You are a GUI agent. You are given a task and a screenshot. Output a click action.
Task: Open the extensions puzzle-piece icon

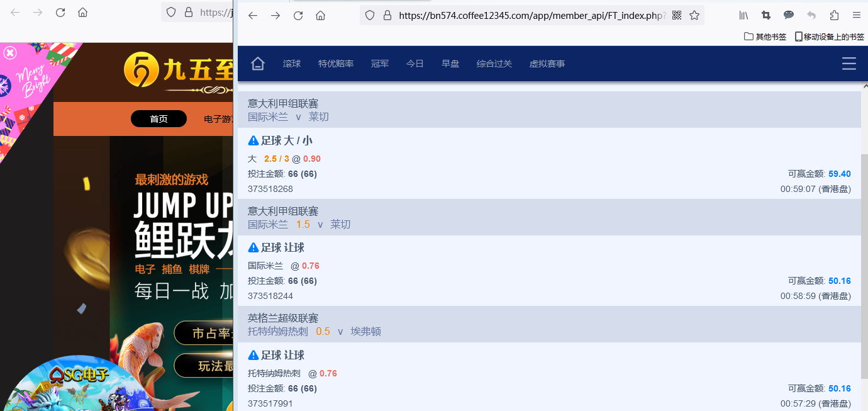tap(834, 15)
